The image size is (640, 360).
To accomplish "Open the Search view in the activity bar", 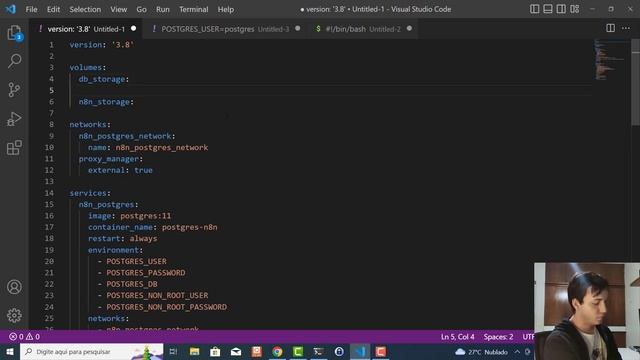I will [x=14, y=61].
